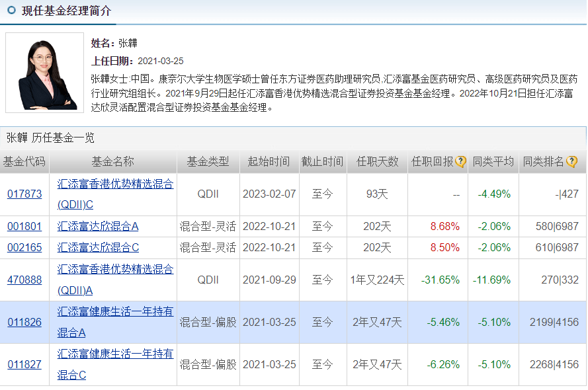588x390 pixels.
Task: Open 汇添富健康生活一年持有混合C fund link
Action: (x=115, y=364)
